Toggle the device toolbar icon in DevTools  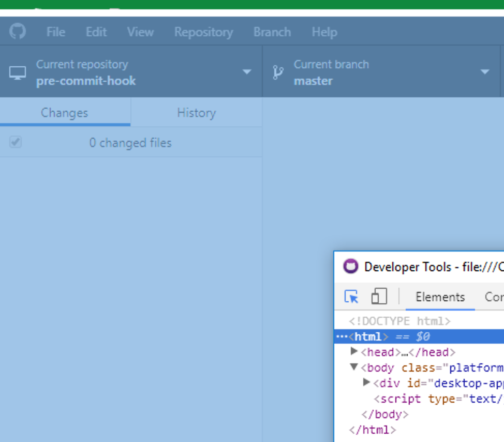(x=379, y=296)
